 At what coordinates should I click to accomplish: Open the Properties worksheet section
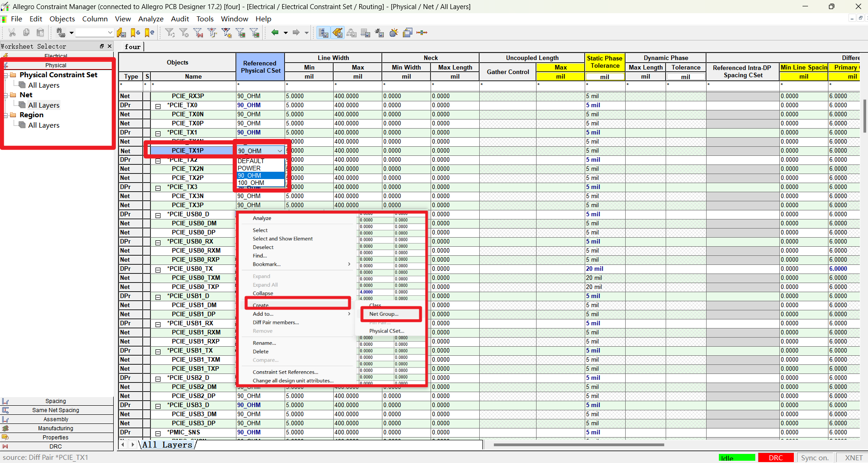tap(56, 438)
